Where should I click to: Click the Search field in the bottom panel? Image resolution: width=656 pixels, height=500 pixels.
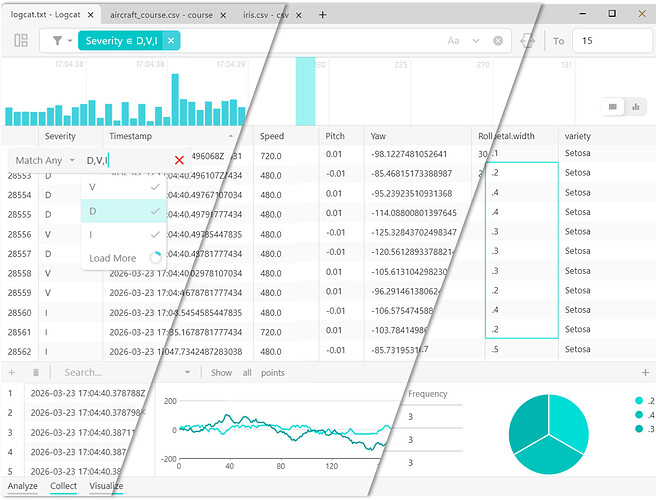pos(100,372)
